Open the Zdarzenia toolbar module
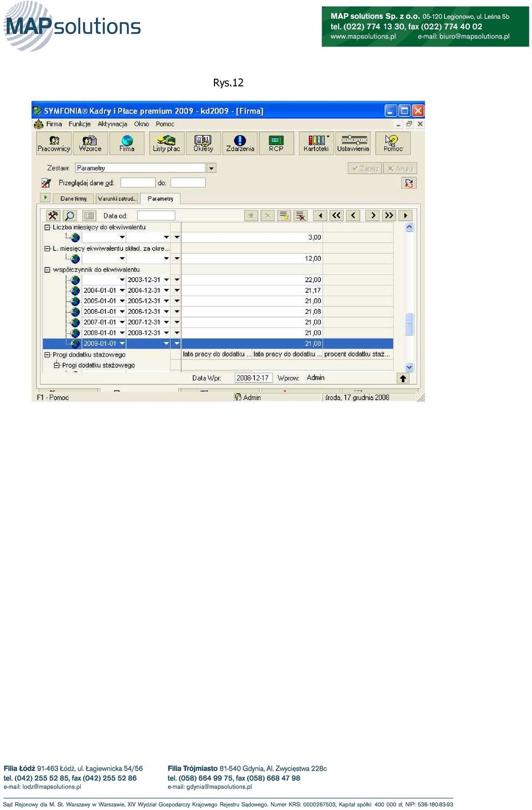 pyautogui.click(x=240, y=142)
